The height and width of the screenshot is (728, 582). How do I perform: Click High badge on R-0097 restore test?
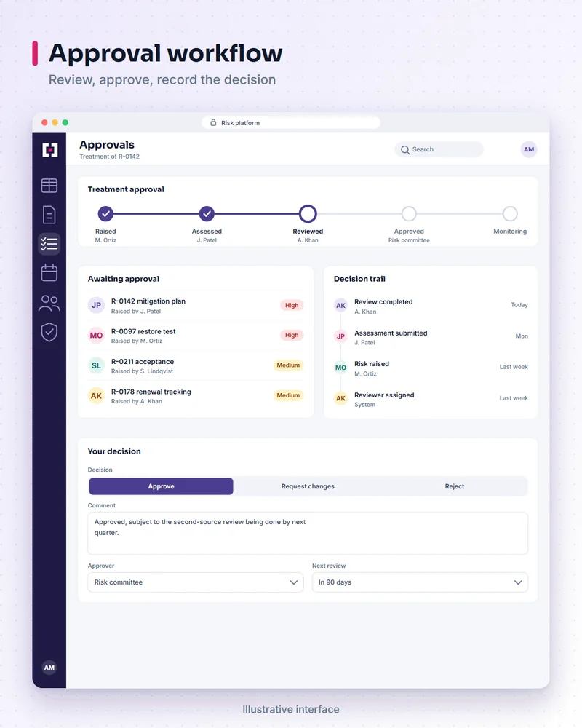click(292, 335)
